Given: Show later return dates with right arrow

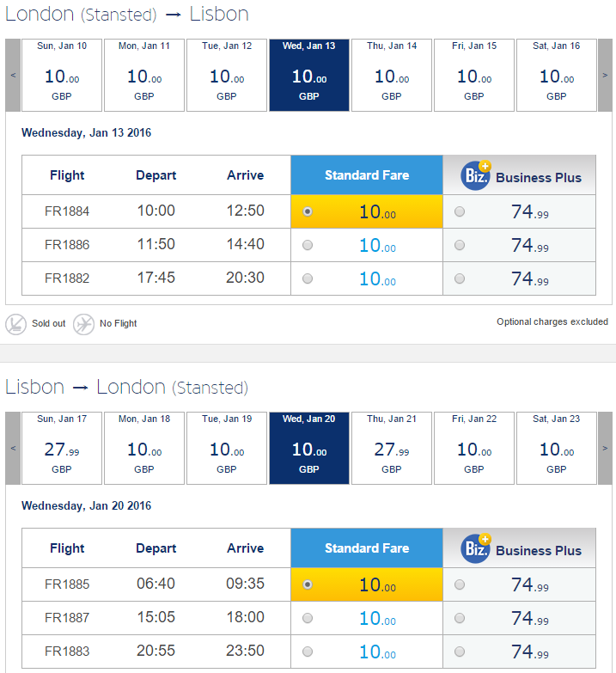Looking at the screenshot, I should pos(605,448).
